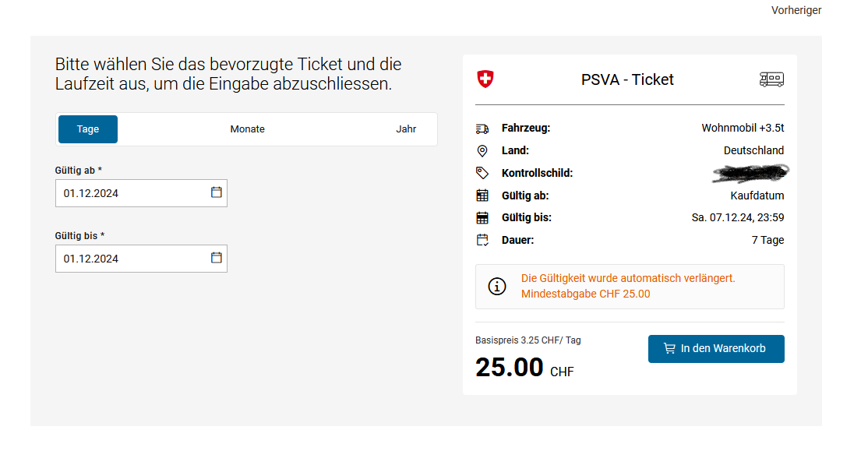Switch to the Jahr tab
The image size is (868, 451).
click(406, 129)
